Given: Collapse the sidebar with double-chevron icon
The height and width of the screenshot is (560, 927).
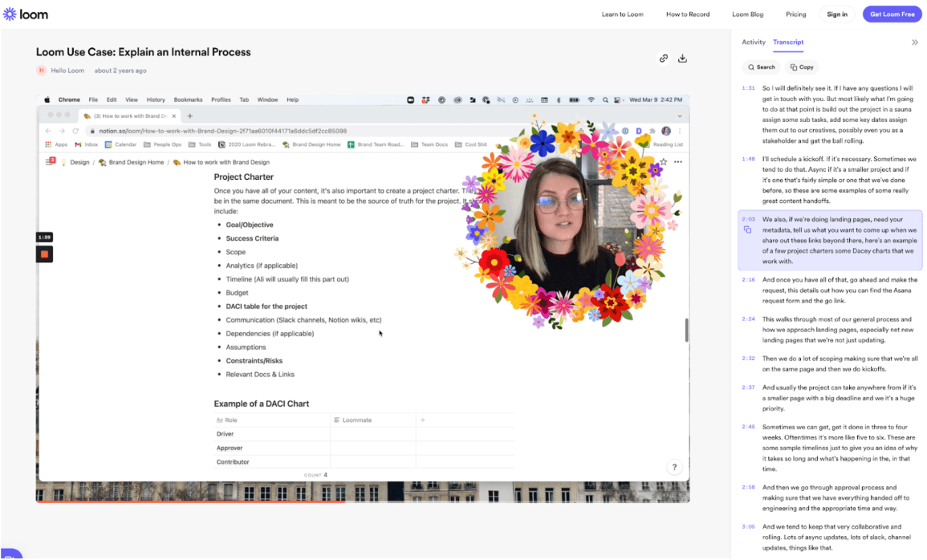Looking at the screenshot, I should tap(914, 42).
